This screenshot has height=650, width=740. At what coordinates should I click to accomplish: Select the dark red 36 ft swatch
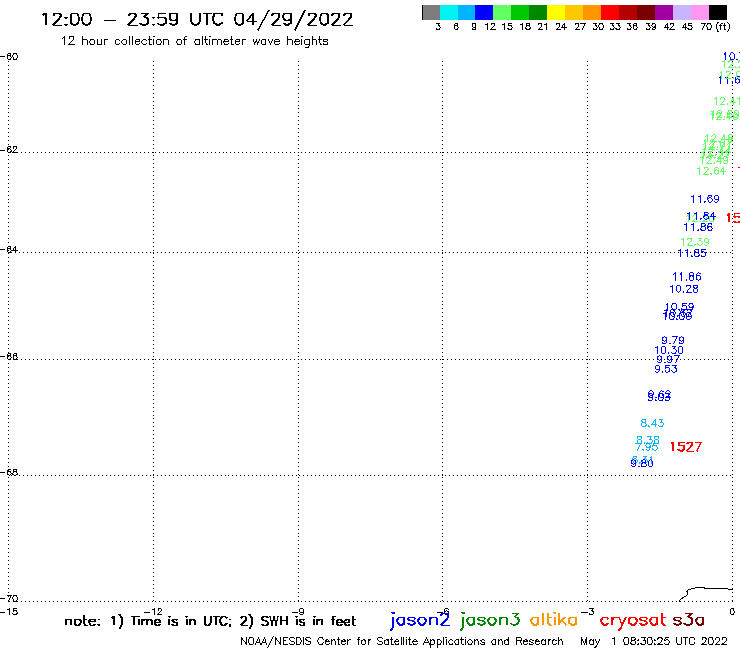[x=628, y=12]
